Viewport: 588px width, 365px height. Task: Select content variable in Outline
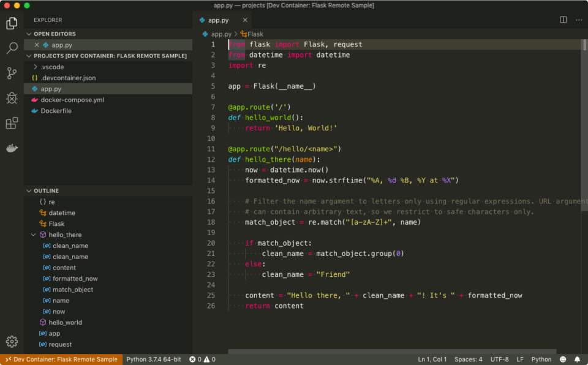[108, 268]
